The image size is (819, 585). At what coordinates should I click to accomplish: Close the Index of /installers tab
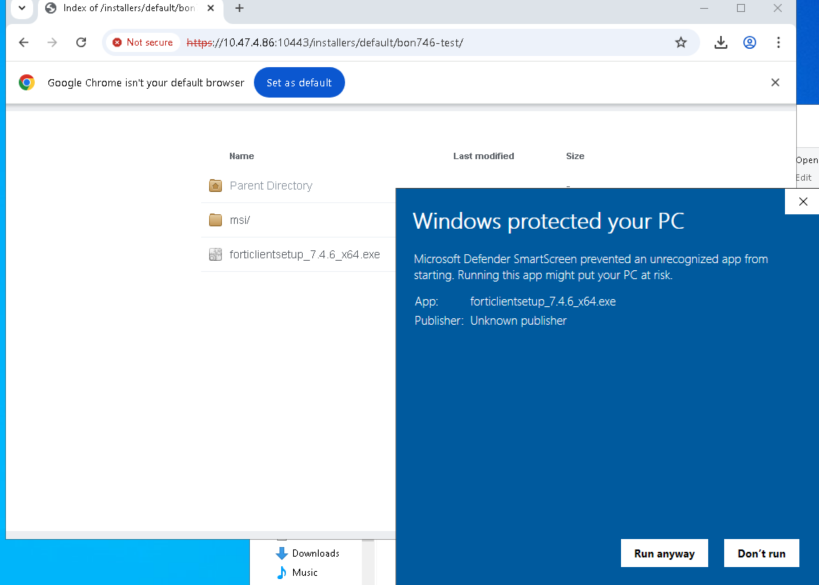pos(210,8)
